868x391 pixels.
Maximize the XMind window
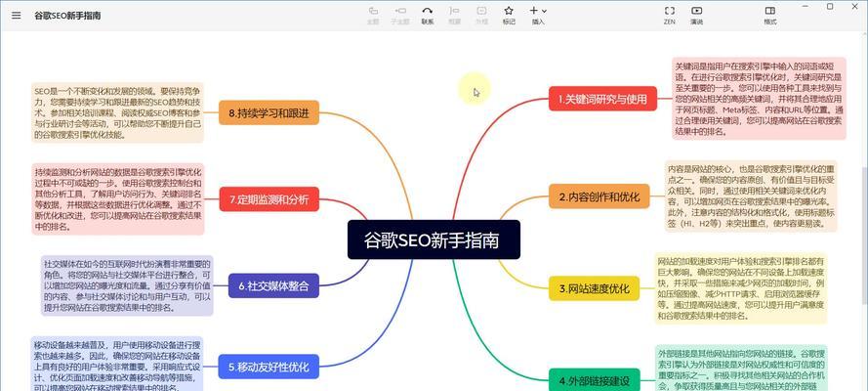coord(830,6)
